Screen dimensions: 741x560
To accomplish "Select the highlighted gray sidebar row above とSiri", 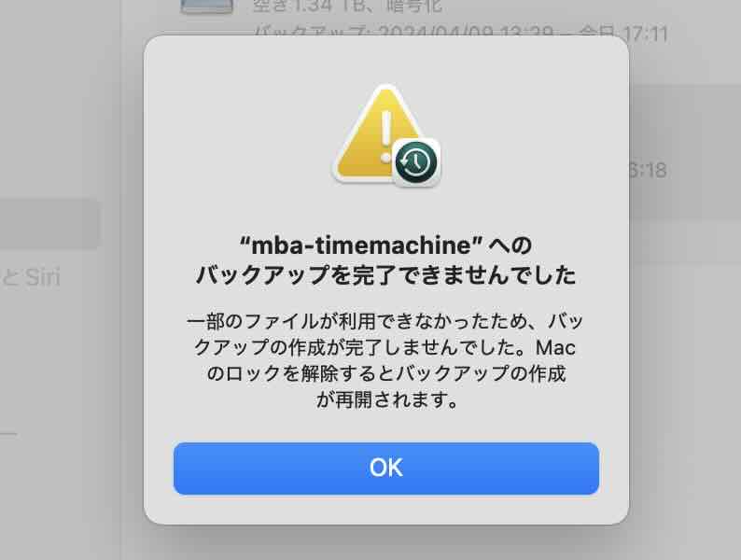I will click(x=49, y=224).
